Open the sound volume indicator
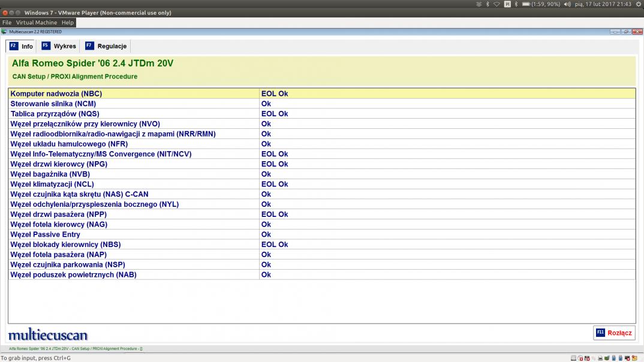 click(567, 4)
